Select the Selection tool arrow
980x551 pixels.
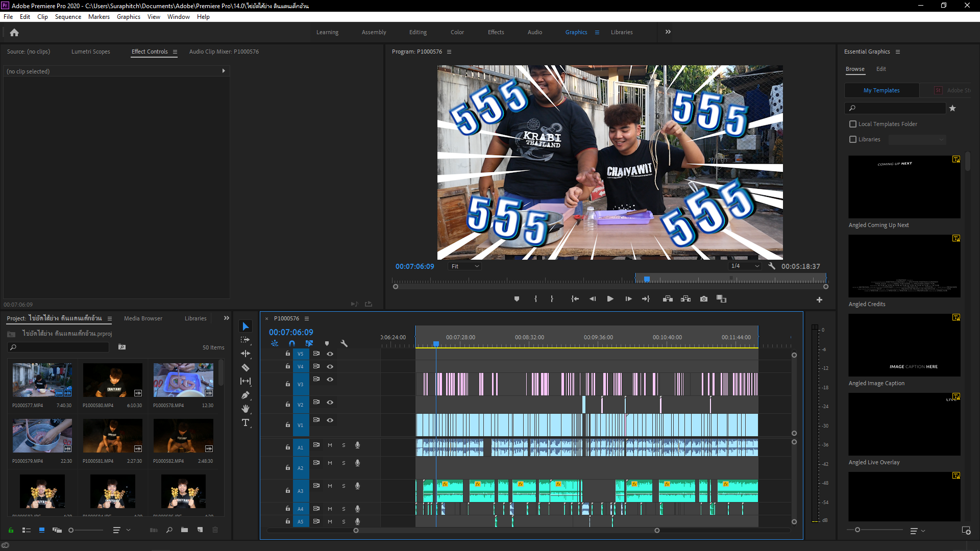(x=246, y=327)
